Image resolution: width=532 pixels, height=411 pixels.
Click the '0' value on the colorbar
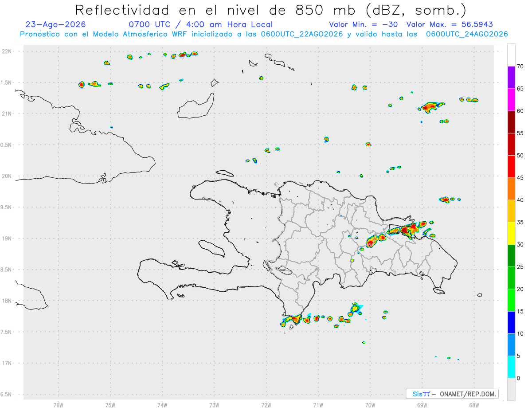coord(519,378)
